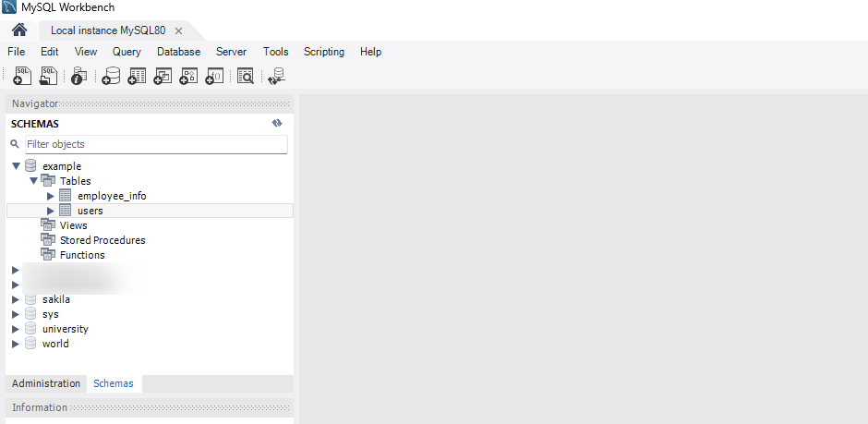Select the world schema name
The image size is (868, 424).
(55, 344)
